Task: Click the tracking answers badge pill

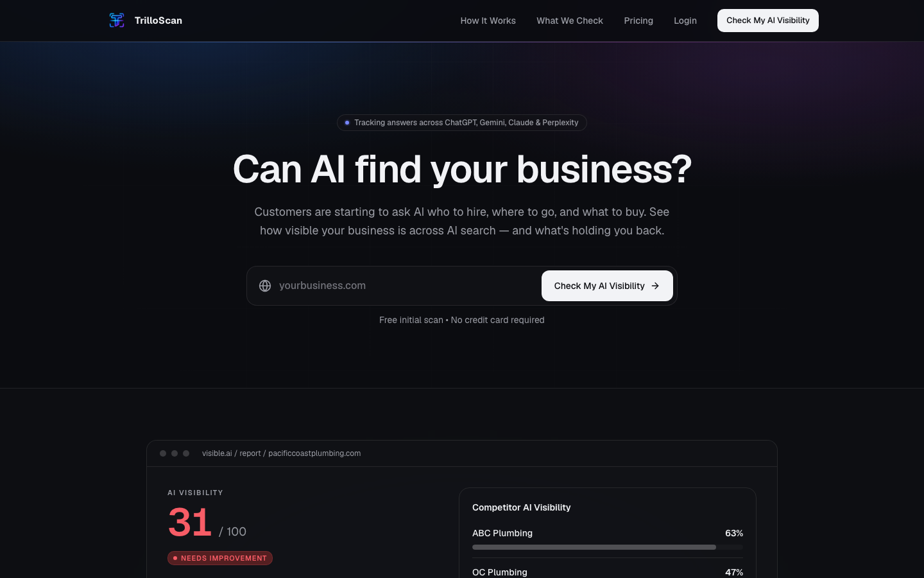Action: [x=462, y=123]
